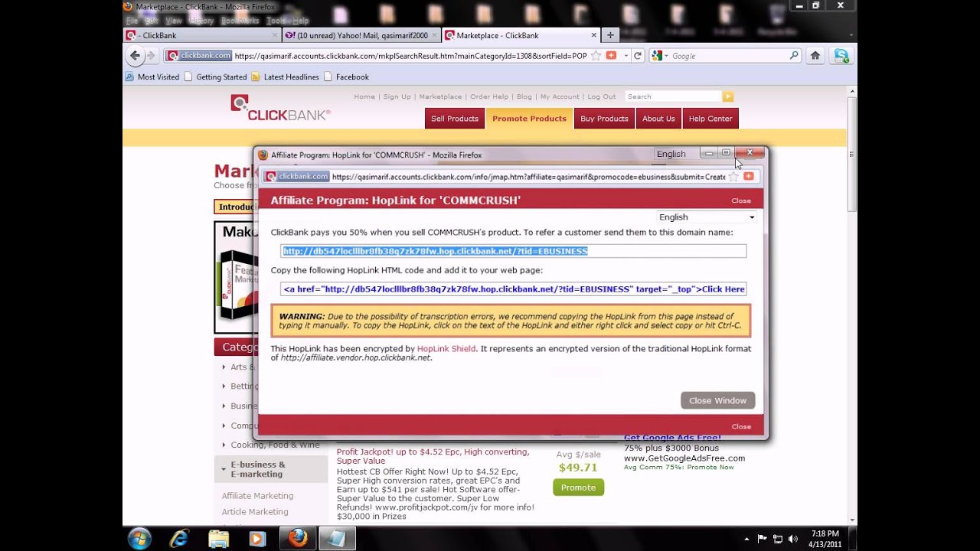Go to the Firefox home page icon
Image resolution: width=980 pixels, height=551 pixels.
[815, 56]
